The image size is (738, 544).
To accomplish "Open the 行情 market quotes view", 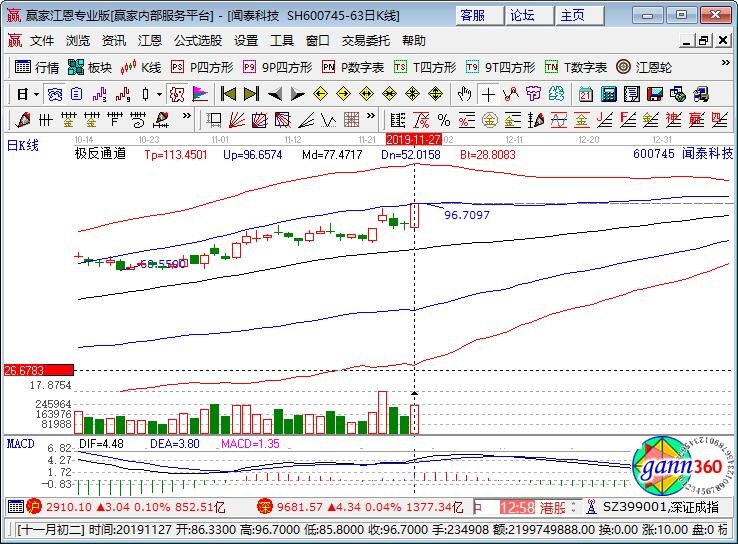I will [x=37, y=67].
